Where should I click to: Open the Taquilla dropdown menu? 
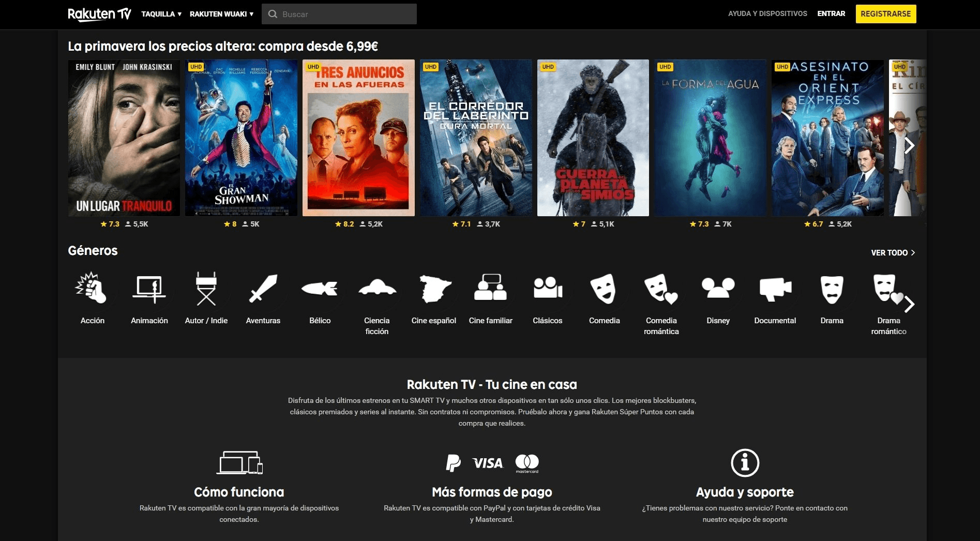pos(161,14)
